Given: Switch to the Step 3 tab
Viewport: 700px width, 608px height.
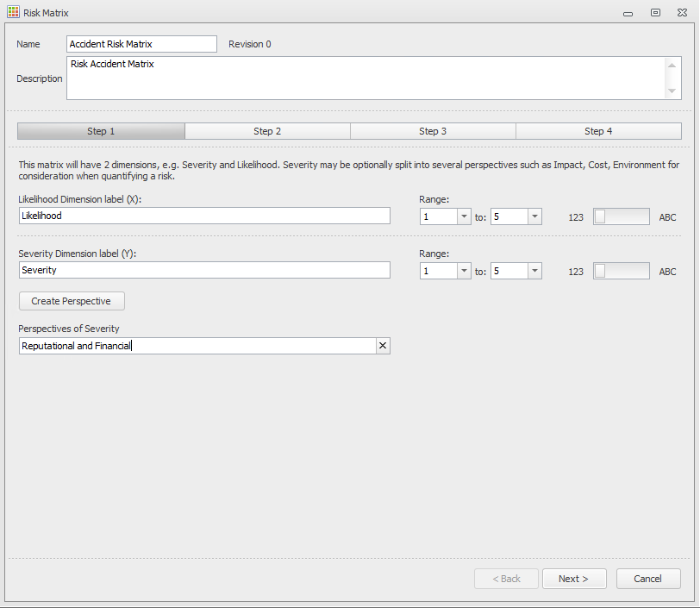Looking at the screenshot, I should 433,131.
